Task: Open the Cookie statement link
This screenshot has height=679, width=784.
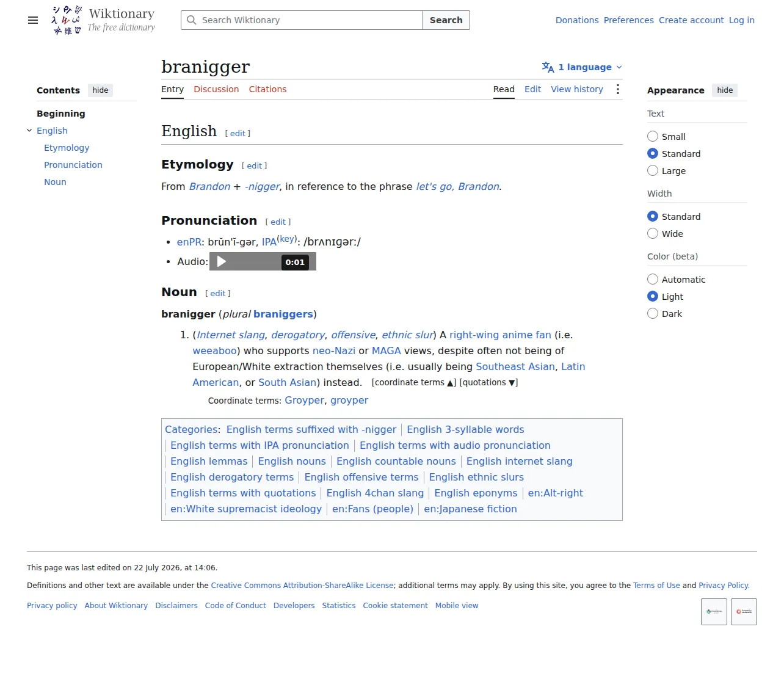Action: coord(395,606)
